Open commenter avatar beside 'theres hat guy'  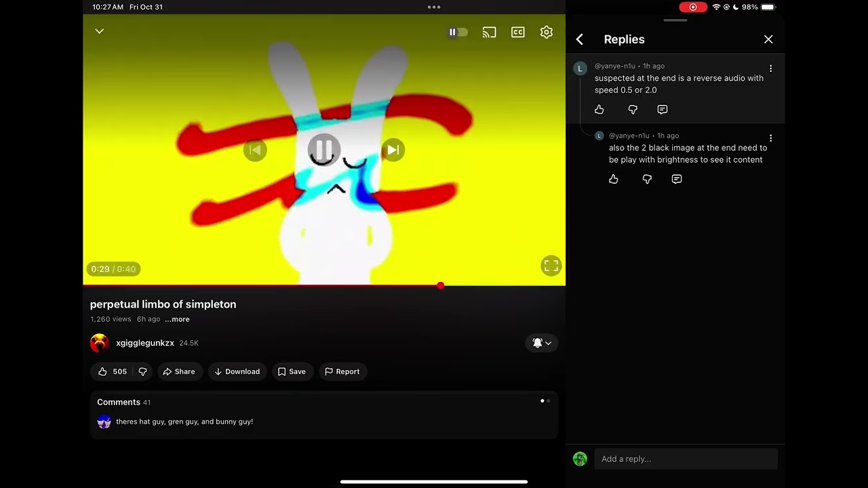tap(104, 422)
